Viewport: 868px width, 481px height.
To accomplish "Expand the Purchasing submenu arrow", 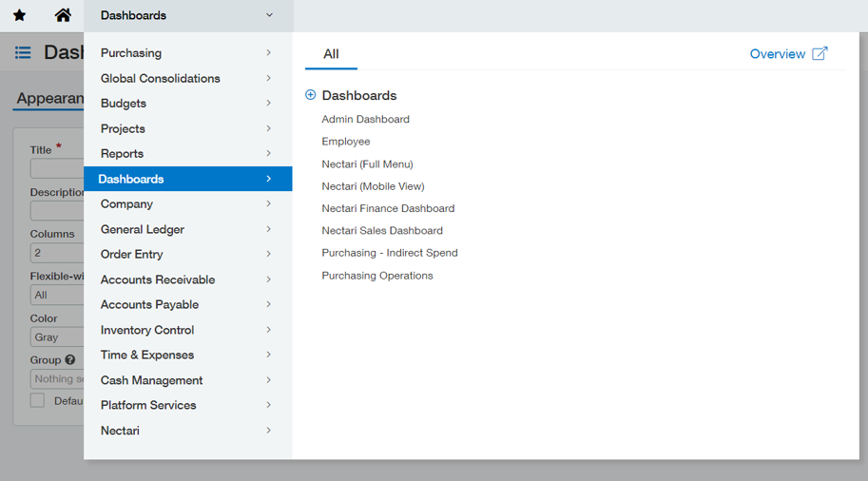I will pos(268,53).
